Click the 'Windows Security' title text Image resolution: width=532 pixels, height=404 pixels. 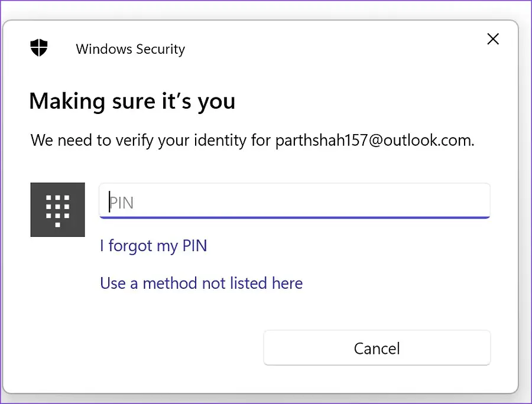pos(130,49)
